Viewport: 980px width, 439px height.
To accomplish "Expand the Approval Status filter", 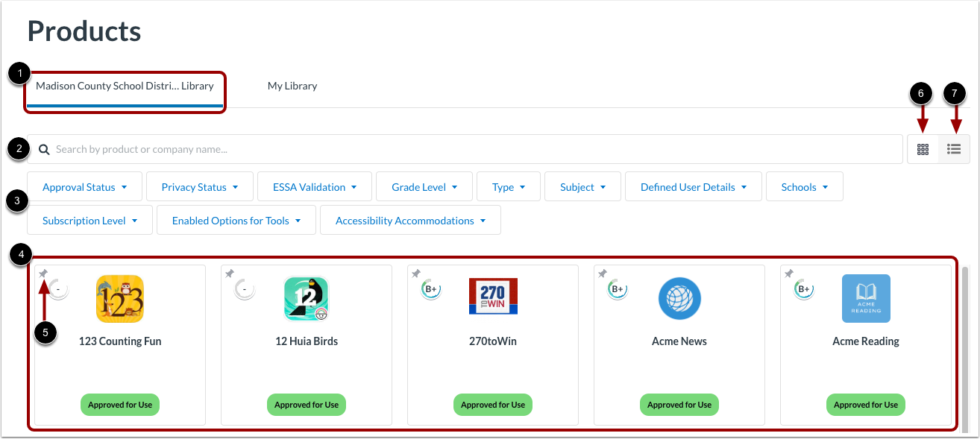I will point(84,186).
